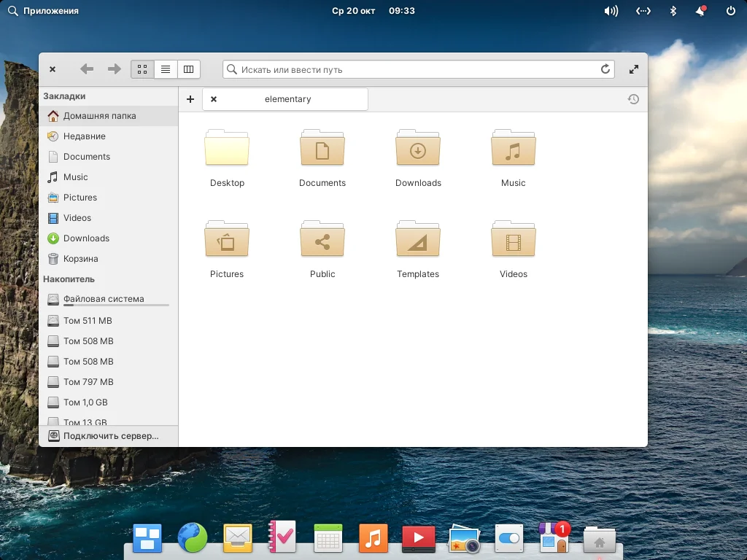
Task: Collapse the Накопитель sidebar section
Action: coord(69,279)
